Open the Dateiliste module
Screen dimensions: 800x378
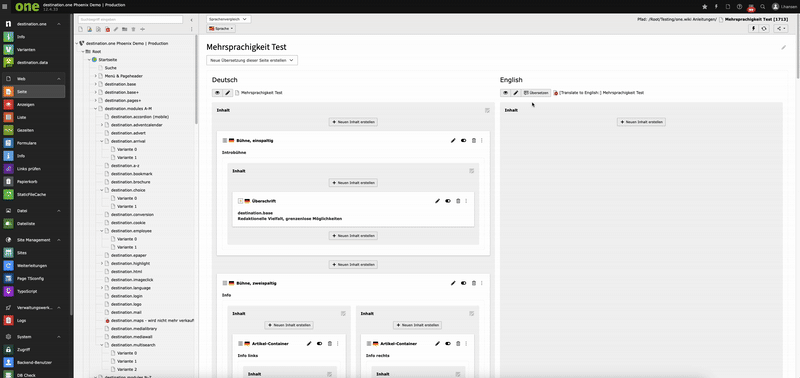tap(33, 223)
